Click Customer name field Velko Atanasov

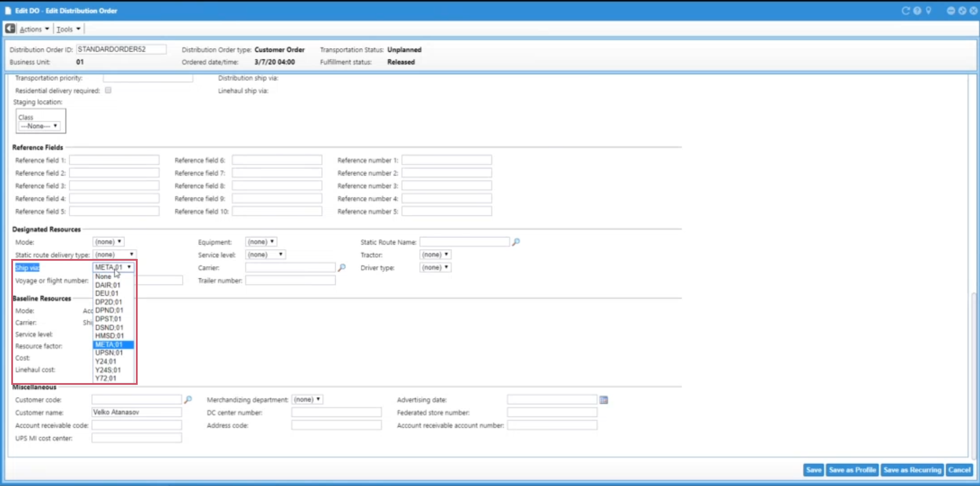[x=137, y=412]
